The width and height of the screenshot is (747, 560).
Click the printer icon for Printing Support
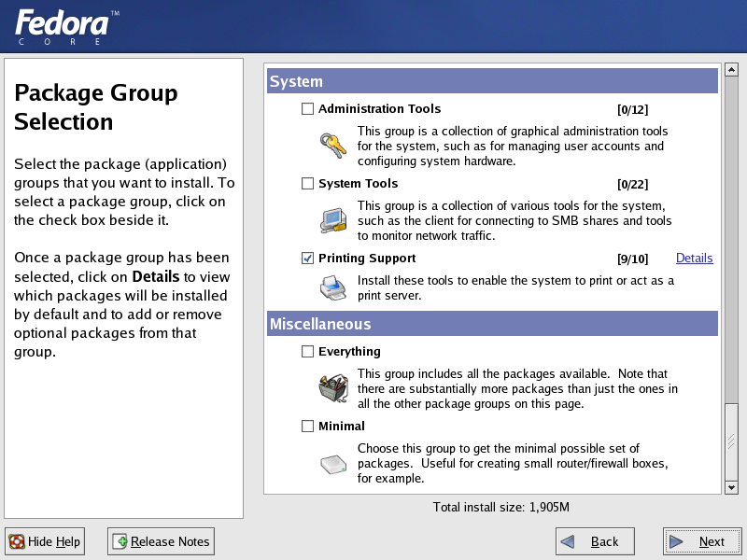tap(333, 287)
